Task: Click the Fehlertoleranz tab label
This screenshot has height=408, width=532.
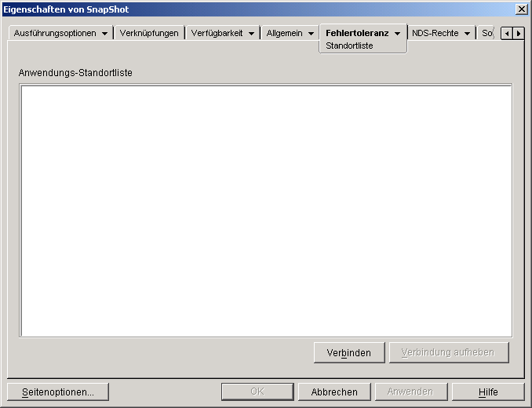Action: tap(357, 33)
